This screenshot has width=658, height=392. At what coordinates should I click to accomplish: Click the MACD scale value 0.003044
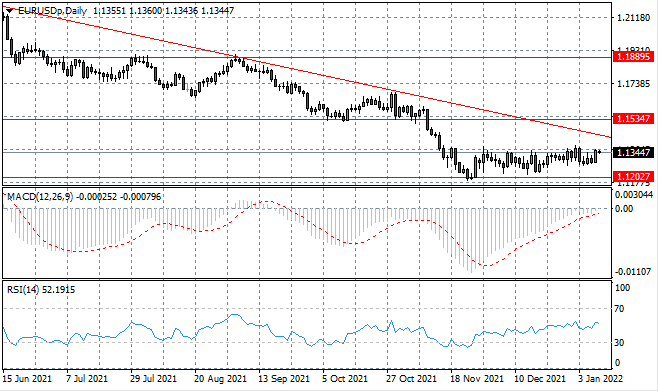click(634, 195)
